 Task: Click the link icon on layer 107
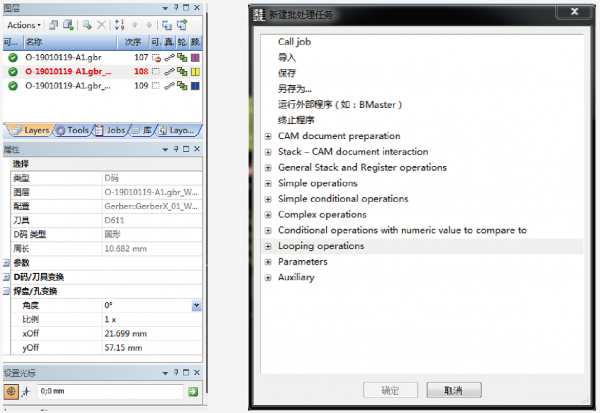169,57
